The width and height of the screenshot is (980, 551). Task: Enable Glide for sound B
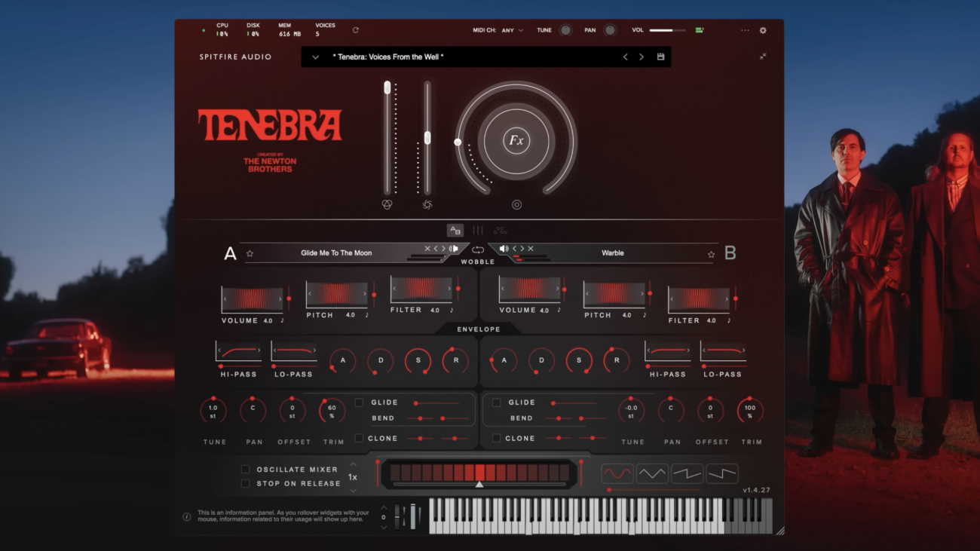pos(496,403)
